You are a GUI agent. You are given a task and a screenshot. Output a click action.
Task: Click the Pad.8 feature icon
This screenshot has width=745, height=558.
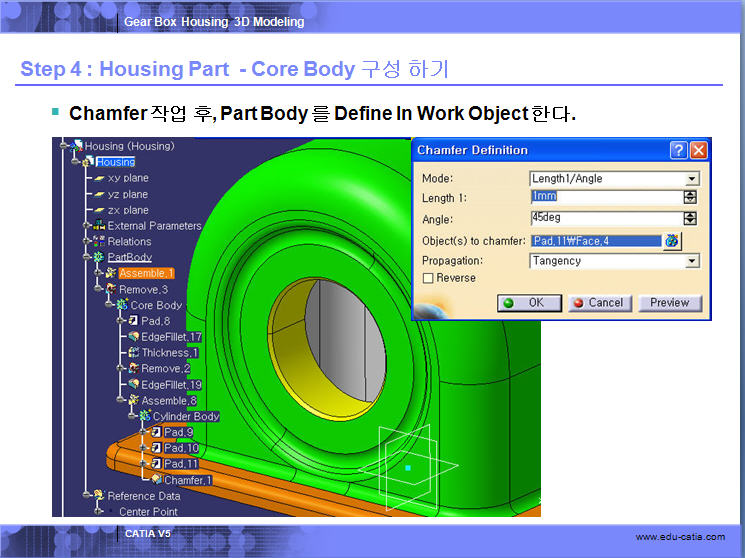pyautogui.click(x=133, y=321)
